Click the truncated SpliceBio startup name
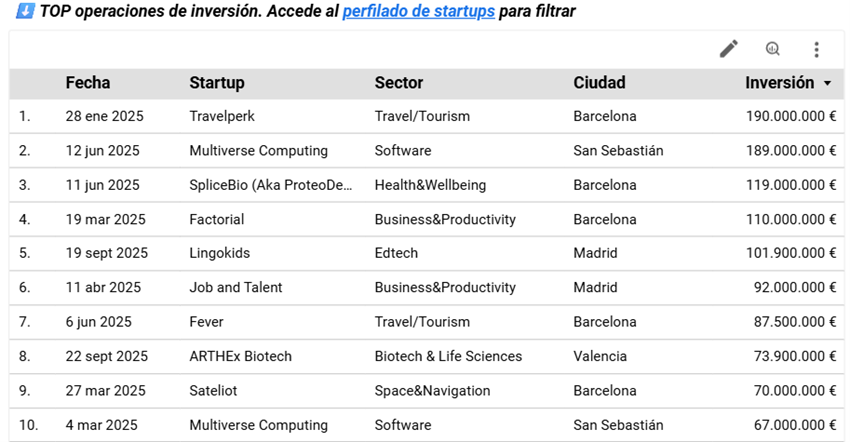The height and width of the screenshot is (442, 850). [x=271, y=185]
